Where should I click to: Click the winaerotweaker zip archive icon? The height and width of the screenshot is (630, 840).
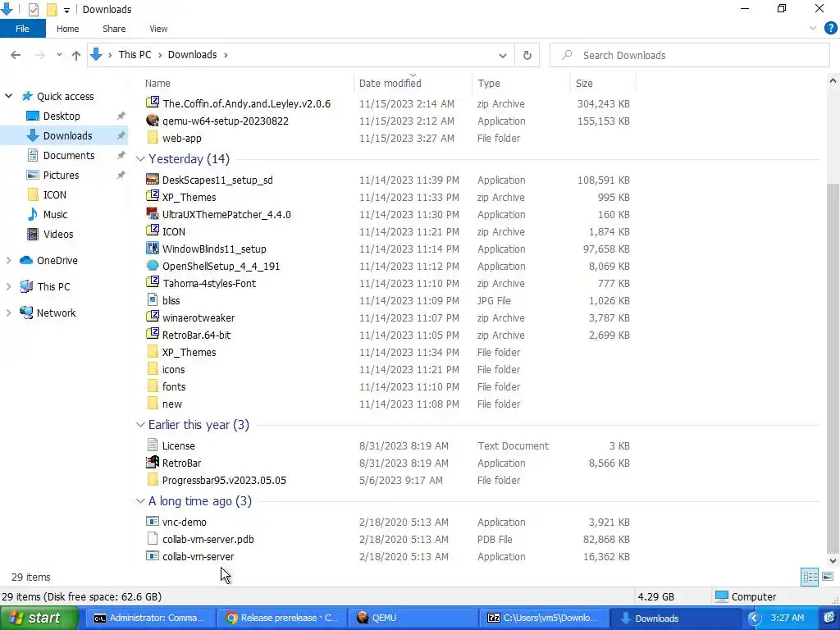pyautogui.click(x=152, y=317)
